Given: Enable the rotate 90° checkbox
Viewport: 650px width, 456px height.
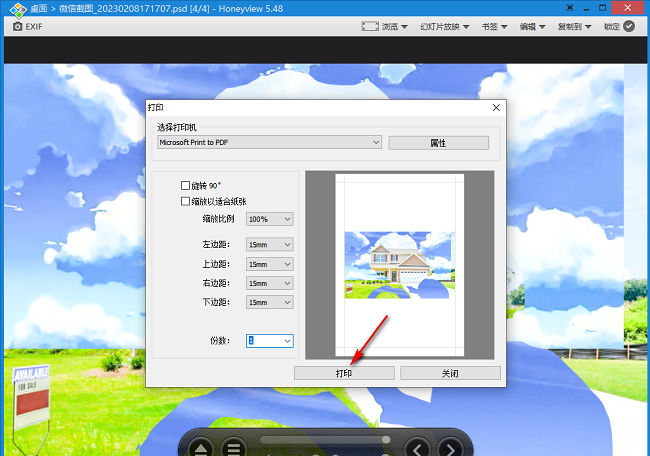Looking at the screenshot, I should pyautogui.click(x=185, y=185).
